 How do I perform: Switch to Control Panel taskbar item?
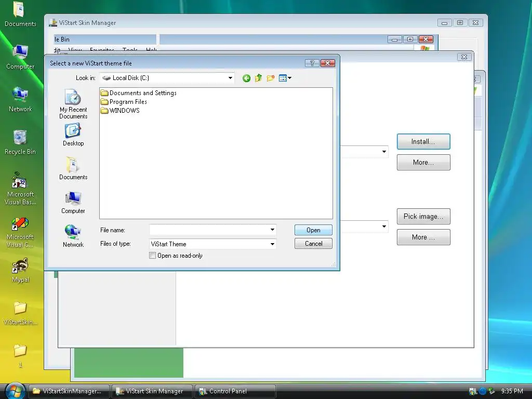(235, 391)
